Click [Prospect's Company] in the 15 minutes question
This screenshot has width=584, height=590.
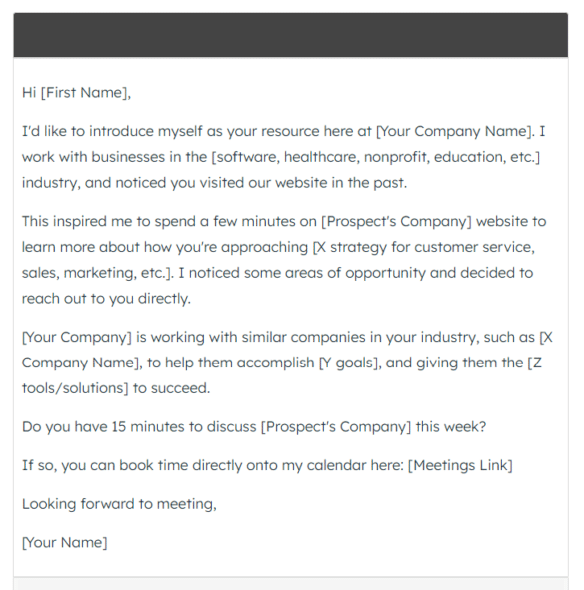pyautogui.click(x=336, y=427)
